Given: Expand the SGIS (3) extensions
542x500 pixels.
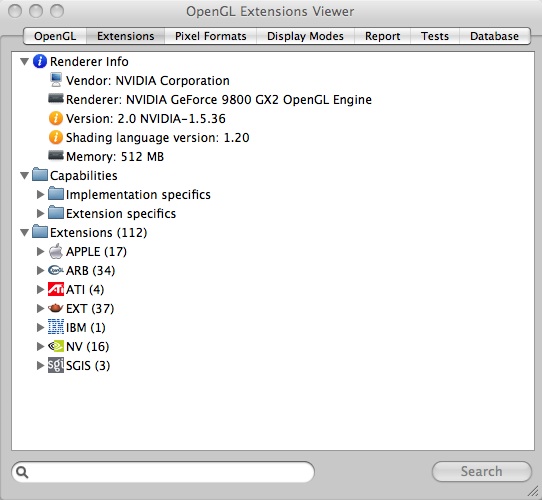Looking at the screenshot, I should point(40,365).
